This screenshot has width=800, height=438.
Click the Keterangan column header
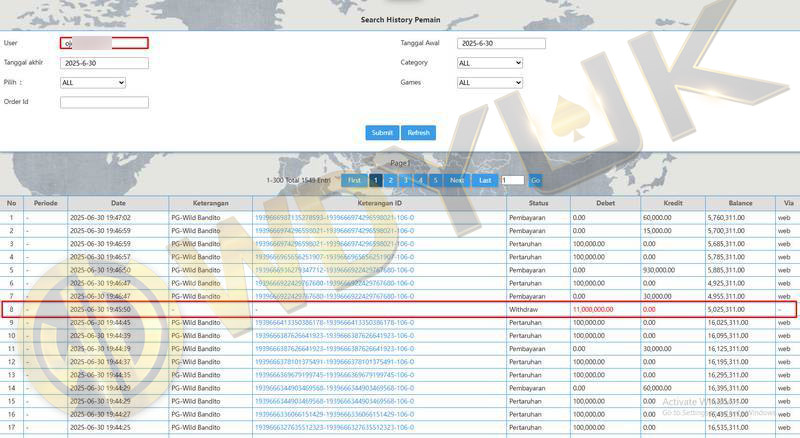coord(211,203)
